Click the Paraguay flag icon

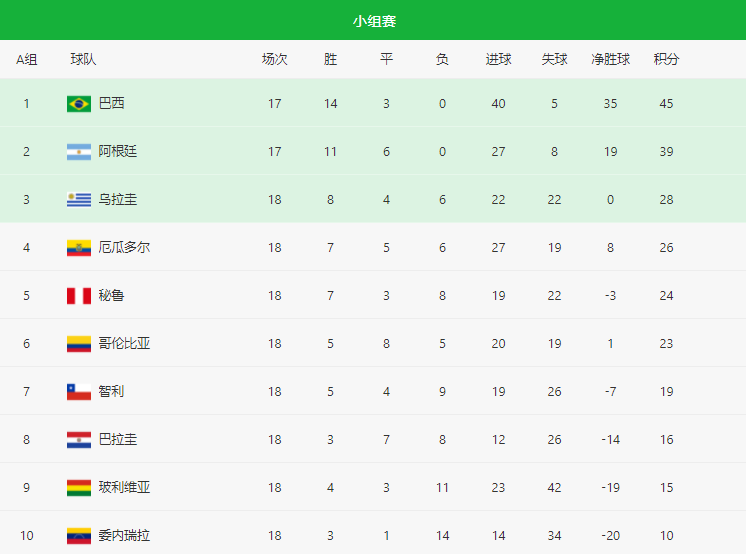tap(79, 440)
